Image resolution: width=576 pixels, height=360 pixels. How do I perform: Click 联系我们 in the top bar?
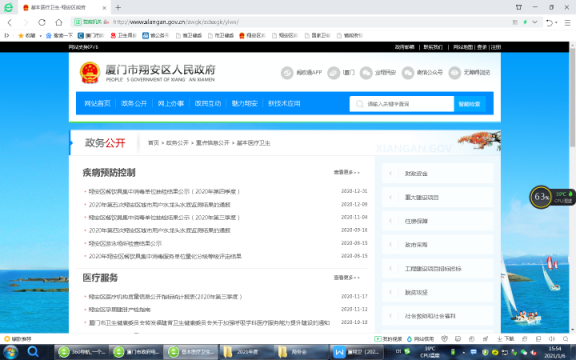point(433,47)
